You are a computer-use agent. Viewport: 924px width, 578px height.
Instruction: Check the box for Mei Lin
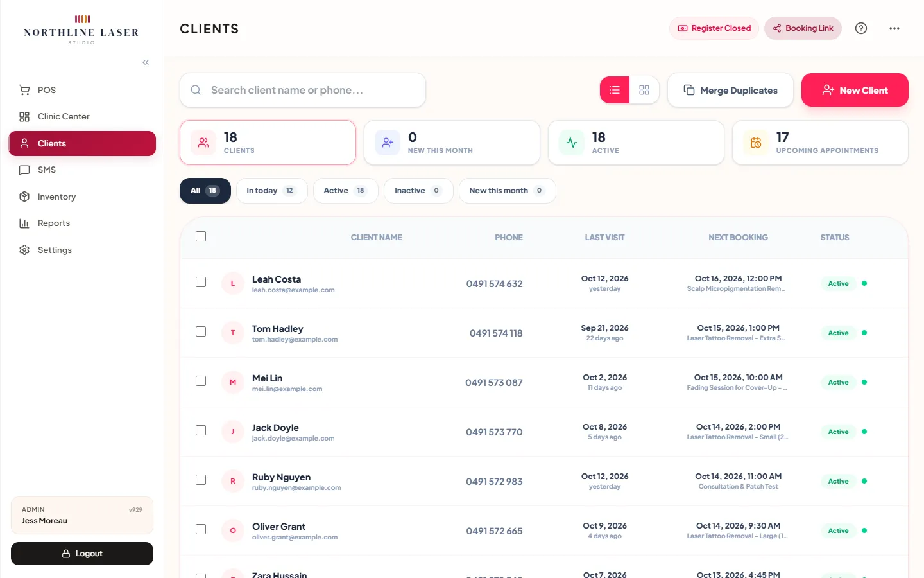[201, 381]
